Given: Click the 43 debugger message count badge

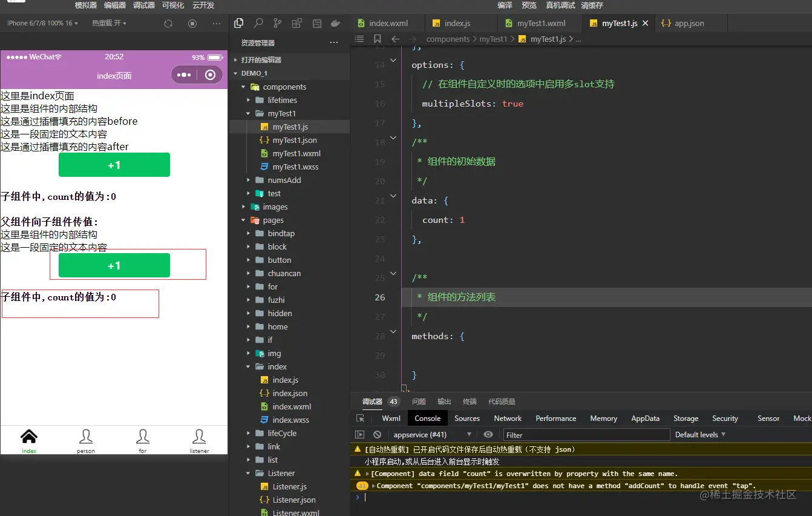Looking at the screenshot, I should [394, 402].
